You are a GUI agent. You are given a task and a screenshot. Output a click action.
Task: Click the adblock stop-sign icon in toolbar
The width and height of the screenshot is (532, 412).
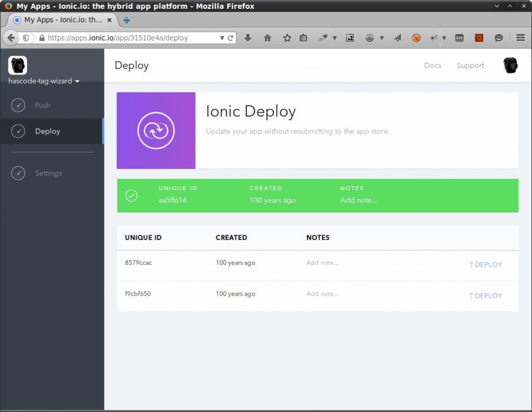coord(416,37)
